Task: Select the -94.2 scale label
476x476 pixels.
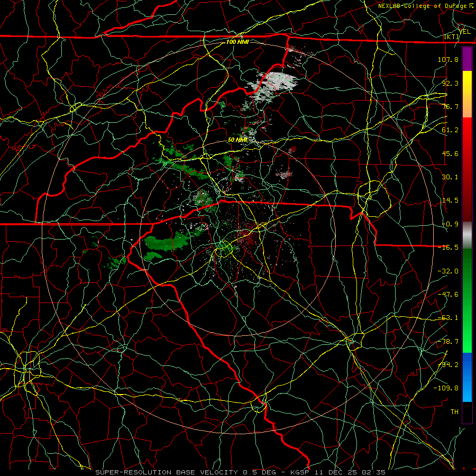Action: [448, 365]
